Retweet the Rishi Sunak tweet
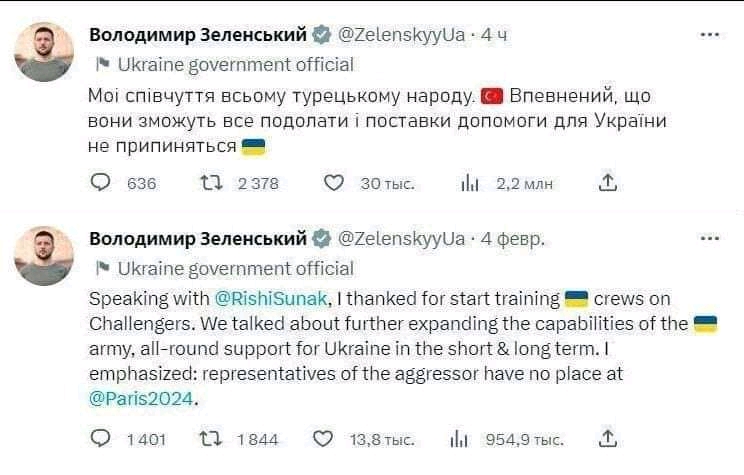Viewport: 744px width, 475px height. point(210,438)
